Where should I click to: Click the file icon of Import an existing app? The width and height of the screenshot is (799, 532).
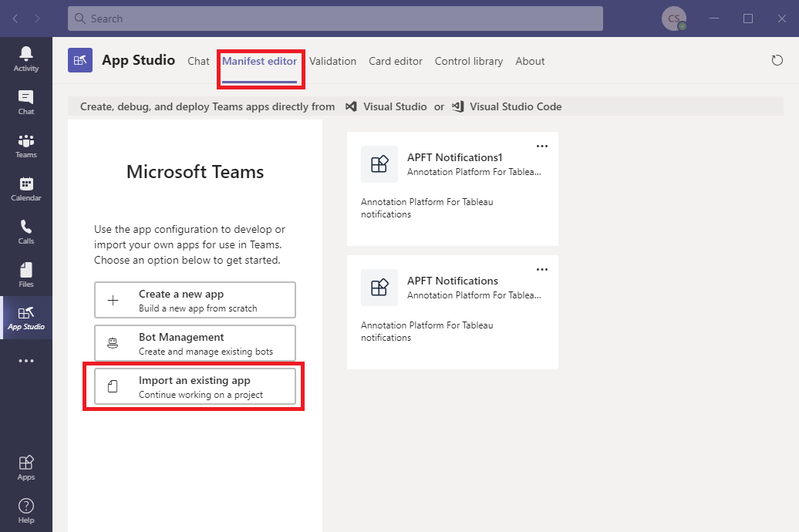pos(113,386)
